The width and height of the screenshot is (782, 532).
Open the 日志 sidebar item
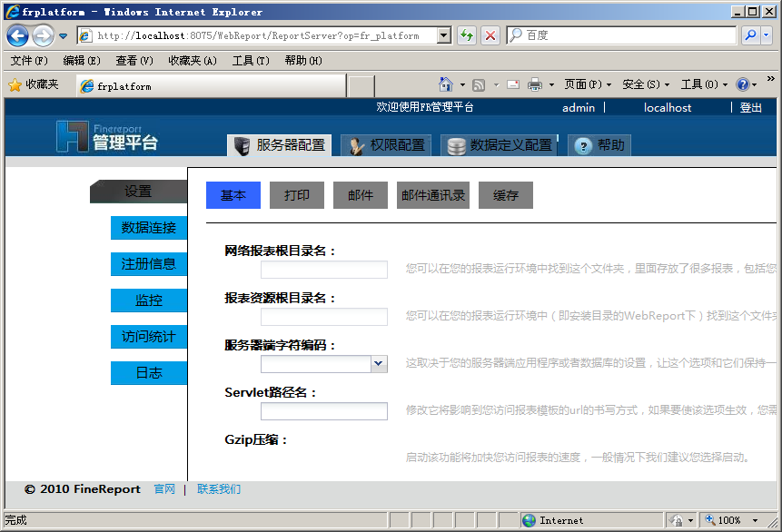(x=149, y=373)
